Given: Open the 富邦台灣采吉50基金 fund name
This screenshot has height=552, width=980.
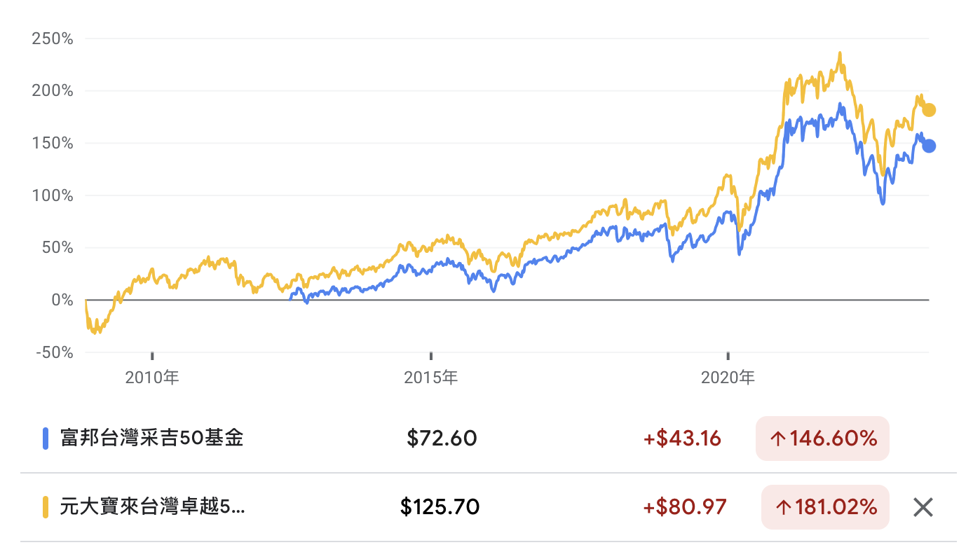Looking at the screenshot, I should point(152,439).
